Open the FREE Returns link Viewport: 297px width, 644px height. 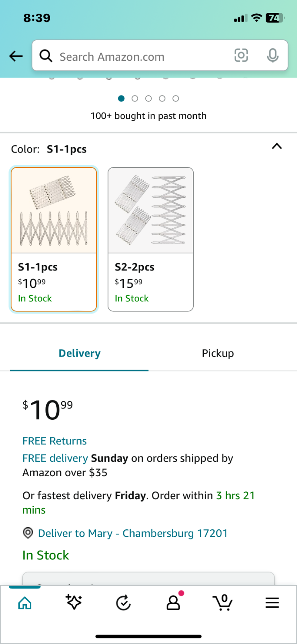coord(55,441)
